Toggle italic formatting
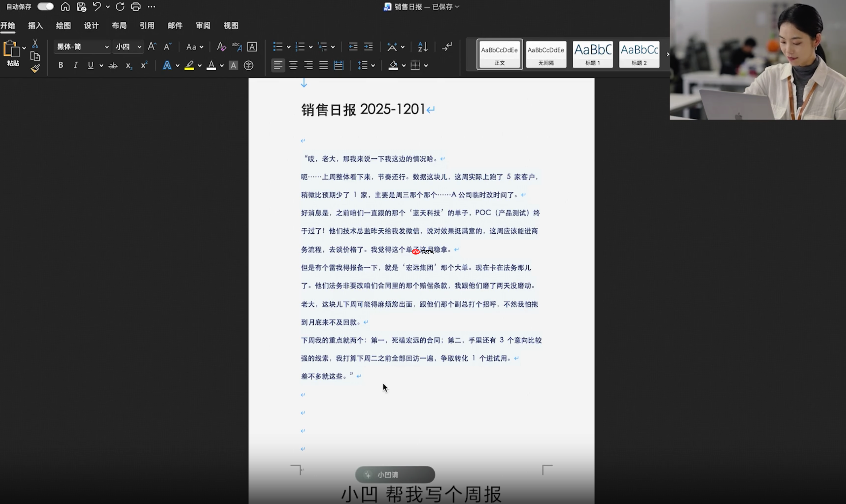 (x=75, y=65)
